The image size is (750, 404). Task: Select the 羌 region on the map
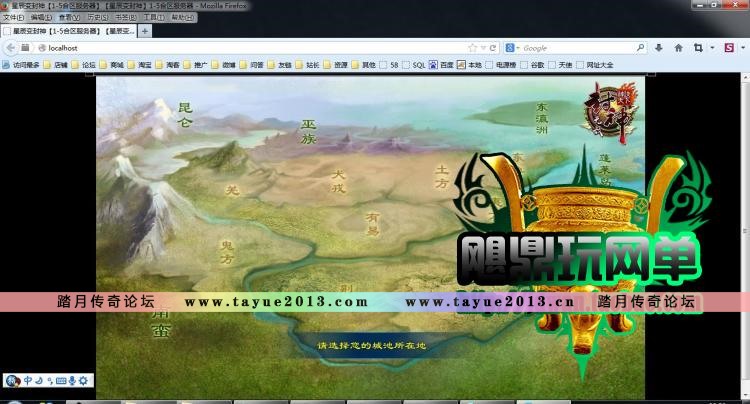[232, 190]
